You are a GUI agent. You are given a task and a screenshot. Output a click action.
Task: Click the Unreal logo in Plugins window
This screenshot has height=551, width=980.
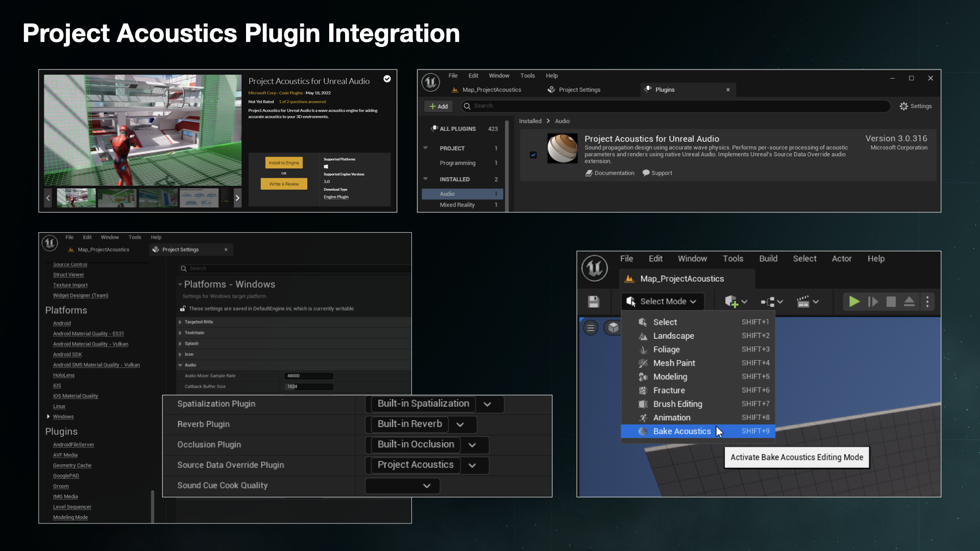431,82
